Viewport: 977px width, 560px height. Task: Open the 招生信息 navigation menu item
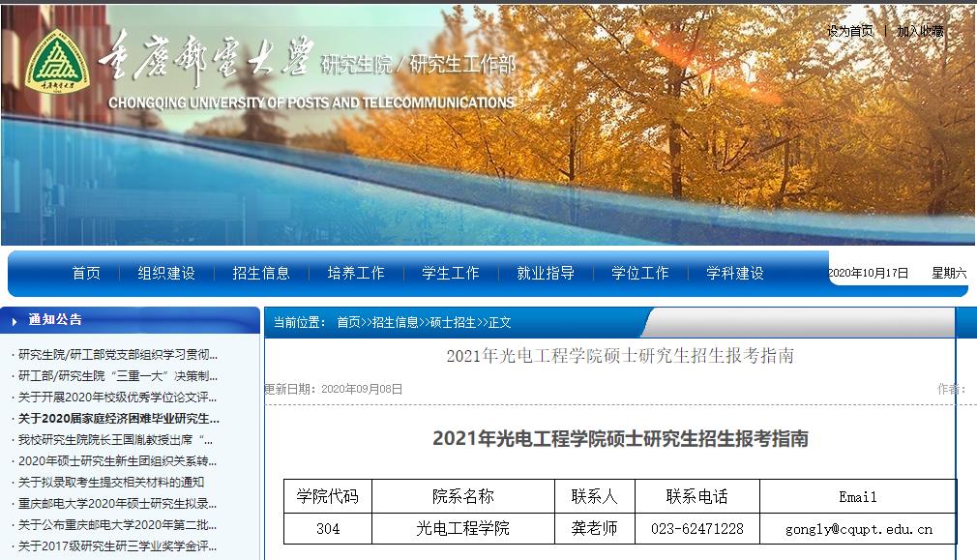(x=263, y=273)
